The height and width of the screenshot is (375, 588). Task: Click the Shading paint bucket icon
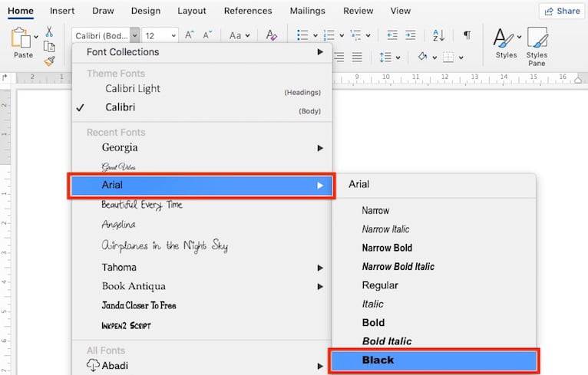tap(423, 57)
